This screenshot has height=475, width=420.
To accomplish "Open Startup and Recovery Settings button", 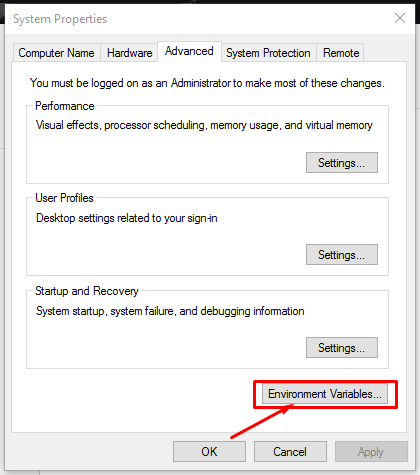I will click(x=342, y=348).
